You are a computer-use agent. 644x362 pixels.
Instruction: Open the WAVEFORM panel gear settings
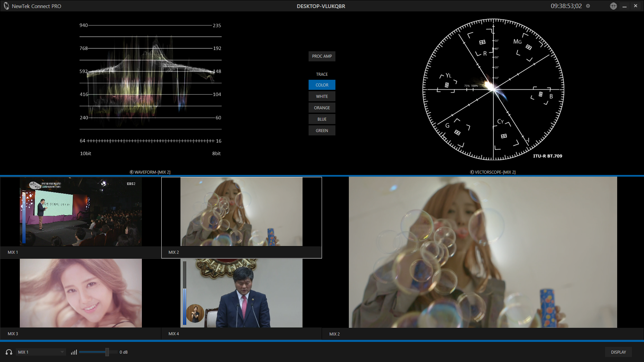coord(131,172)
